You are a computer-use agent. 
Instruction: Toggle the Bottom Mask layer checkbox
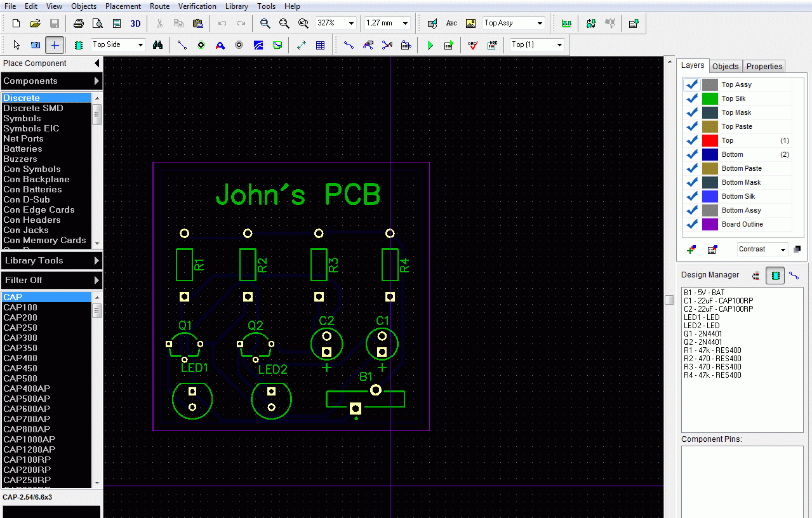point(692,182)
